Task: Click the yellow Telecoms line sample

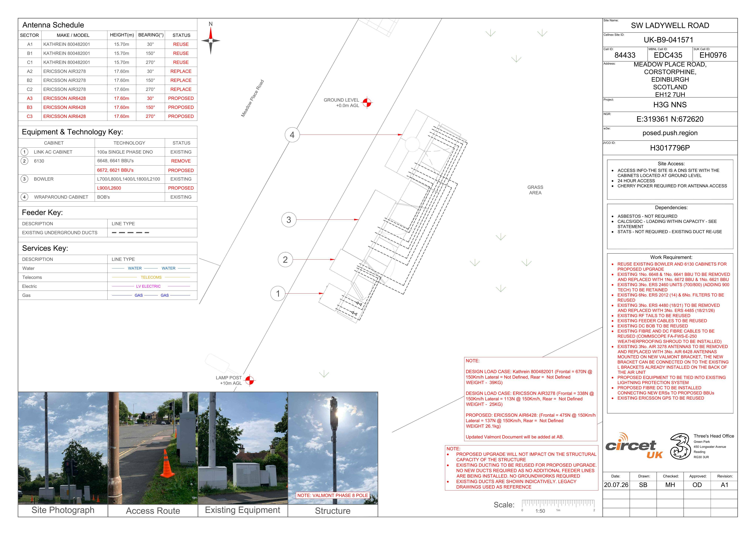Action: [151, 277]
